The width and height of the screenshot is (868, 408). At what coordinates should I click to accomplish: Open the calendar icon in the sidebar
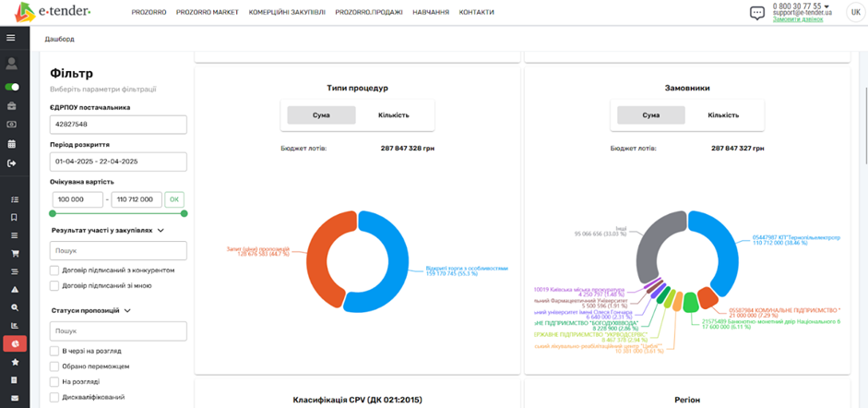point(11,144)
